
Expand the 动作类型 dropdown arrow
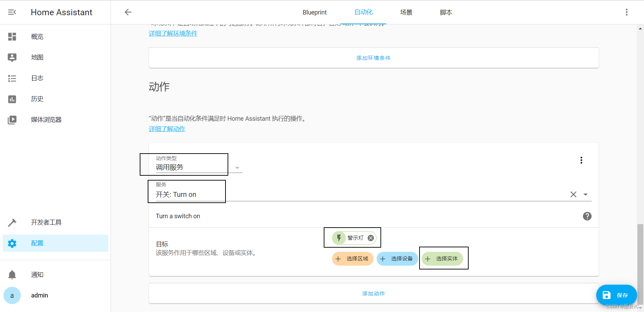[x=237, y=168]
